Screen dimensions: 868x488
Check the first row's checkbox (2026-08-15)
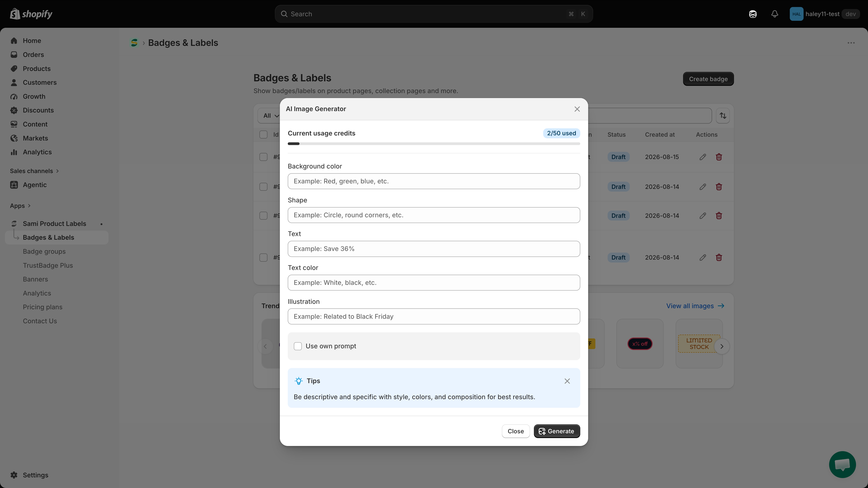[263, 157]
